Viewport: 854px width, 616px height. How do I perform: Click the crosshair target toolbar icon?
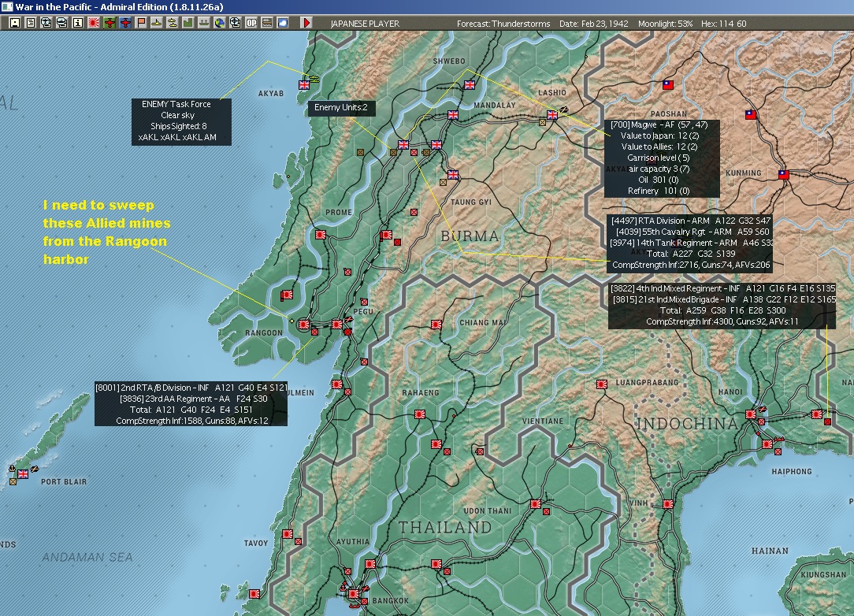point(236,23)
